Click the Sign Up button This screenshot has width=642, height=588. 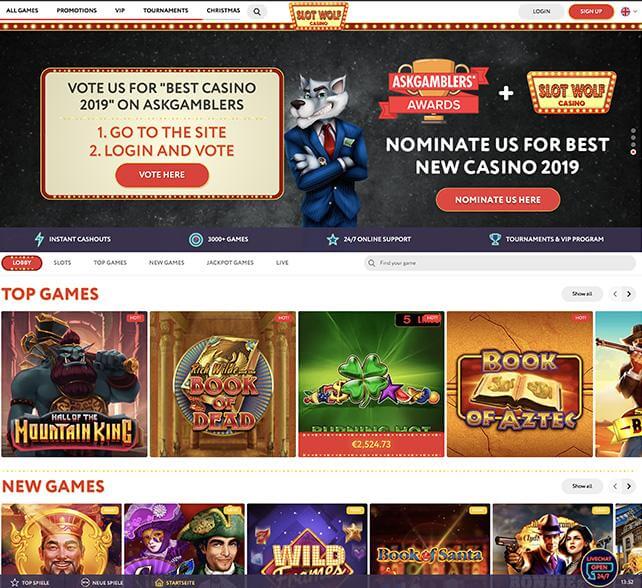pos(591,11)
